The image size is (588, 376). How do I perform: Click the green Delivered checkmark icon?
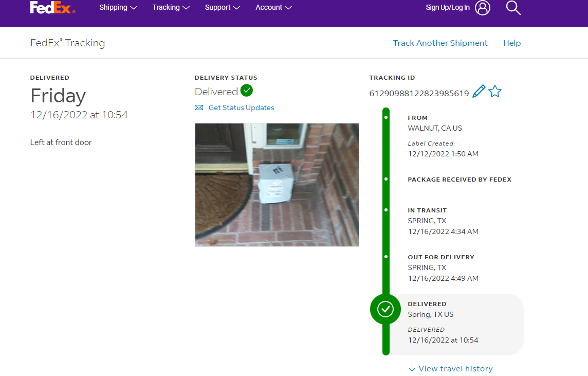click(247, 91)
